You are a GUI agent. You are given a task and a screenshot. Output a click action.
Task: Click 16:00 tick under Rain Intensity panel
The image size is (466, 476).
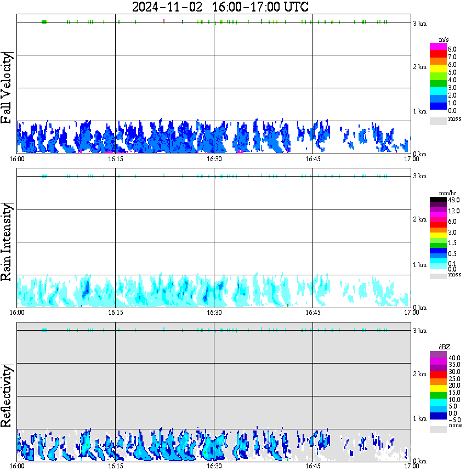(17, 313)
